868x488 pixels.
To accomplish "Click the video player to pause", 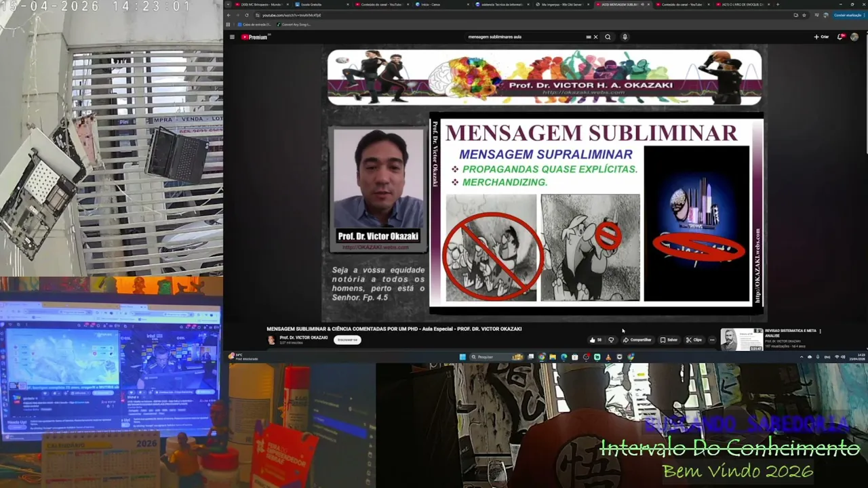I will (544, 183).
